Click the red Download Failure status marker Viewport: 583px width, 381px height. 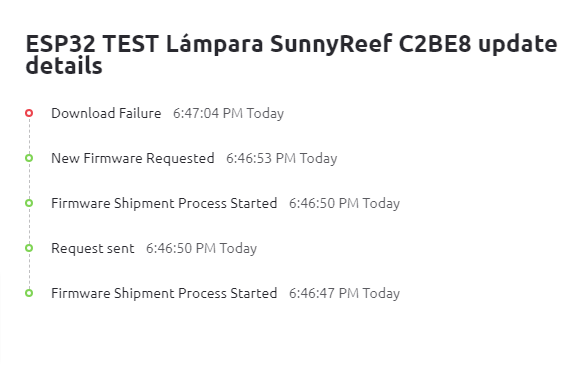(29, 113)
